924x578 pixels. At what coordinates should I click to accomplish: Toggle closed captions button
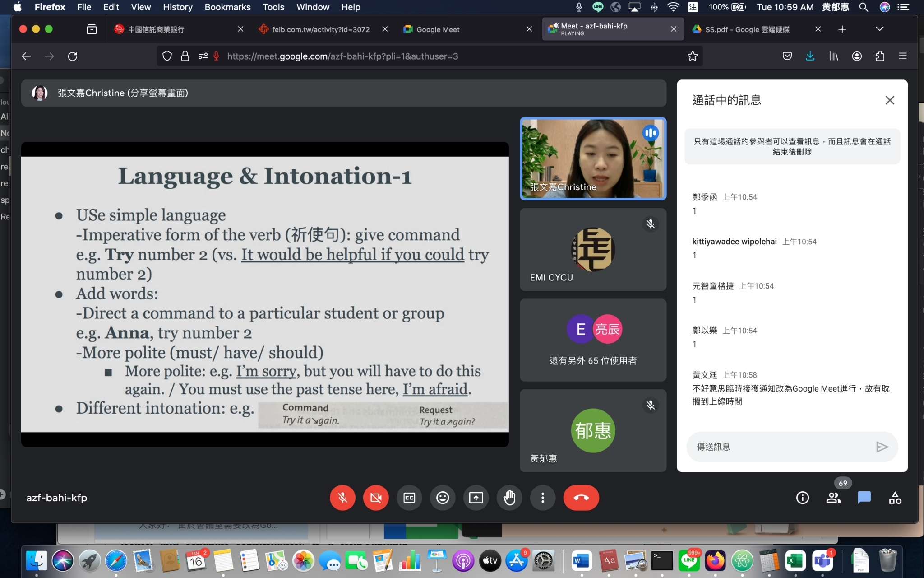[x=409, y=498]
